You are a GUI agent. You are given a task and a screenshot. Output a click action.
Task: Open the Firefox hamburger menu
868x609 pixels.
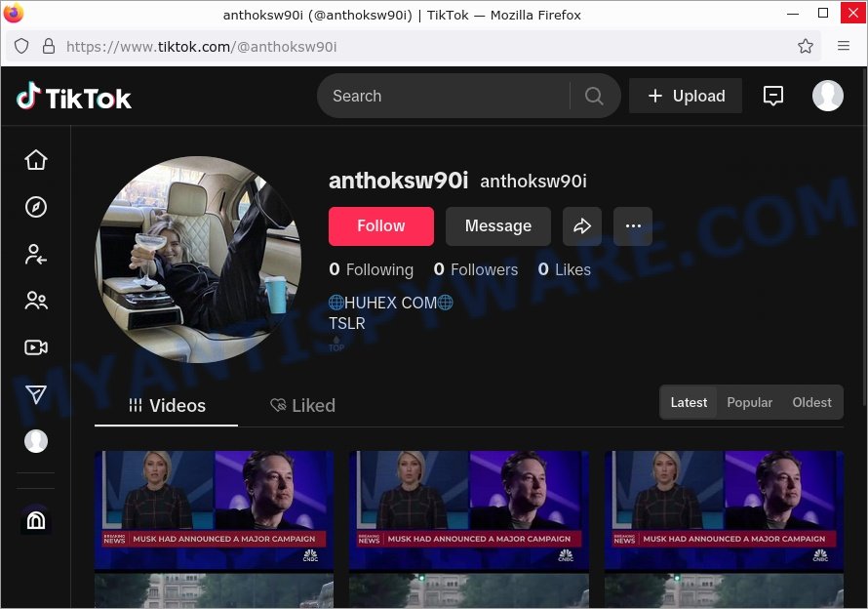(843, 46)
